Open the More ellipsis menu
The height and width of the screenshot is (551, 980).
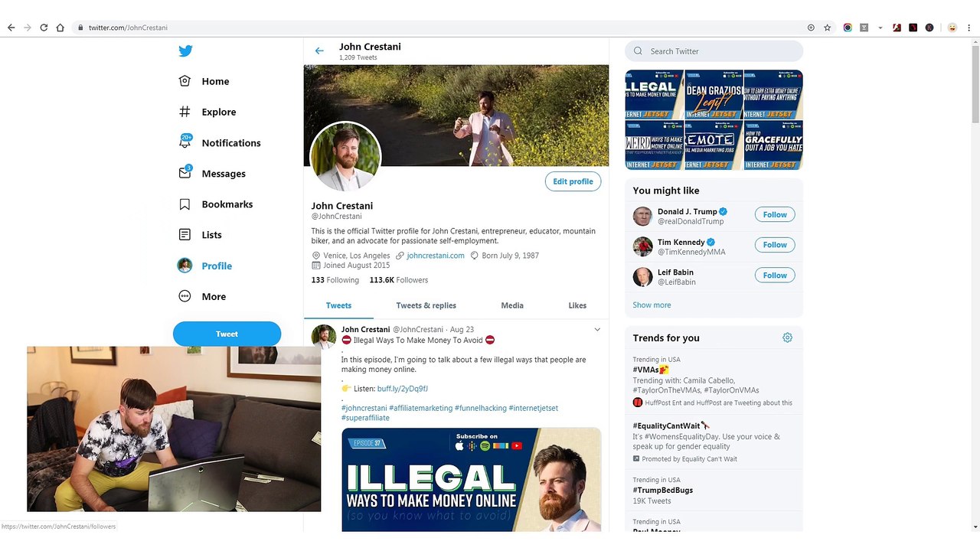pos(185,296)
